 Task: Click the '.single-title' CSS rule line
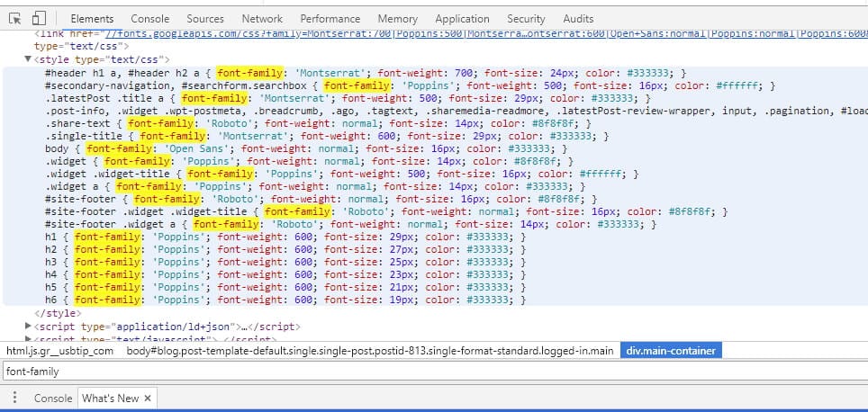pyautogui.click(x=327, y=136)
